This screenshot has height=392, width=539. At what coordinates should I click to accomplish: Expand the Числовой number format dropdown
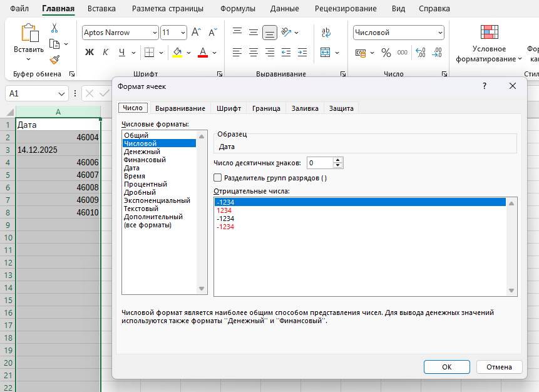point(440,33)
